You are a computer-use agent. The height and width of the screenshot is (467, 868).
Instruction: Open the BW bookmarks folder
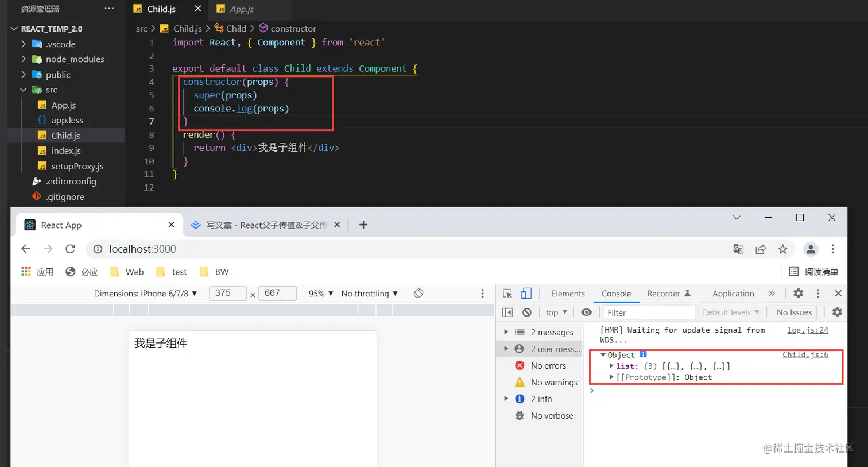[214, 272]
